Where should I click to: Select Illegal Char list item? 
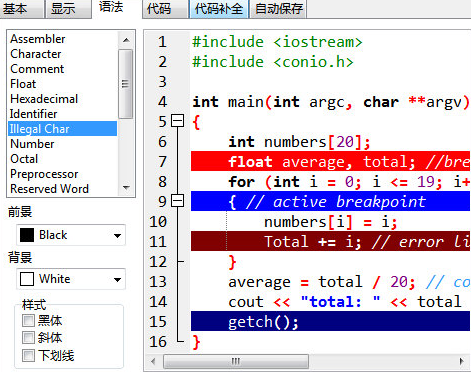pos(63,129)
